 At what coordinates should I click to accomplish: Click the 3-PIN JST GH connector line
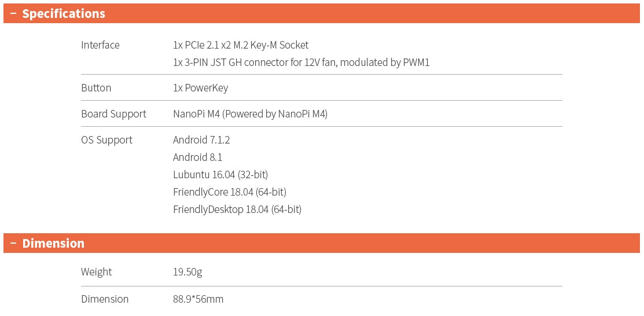301,63
